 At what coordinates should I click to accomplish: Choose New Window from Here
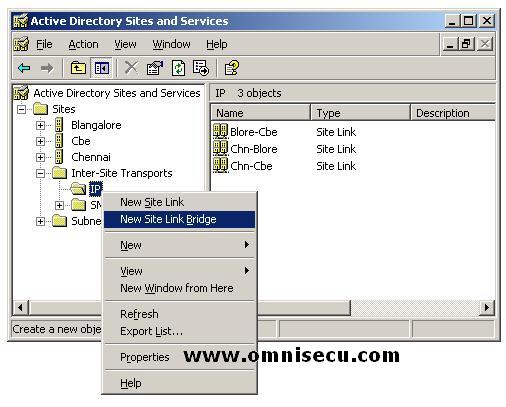click(180, 288)
